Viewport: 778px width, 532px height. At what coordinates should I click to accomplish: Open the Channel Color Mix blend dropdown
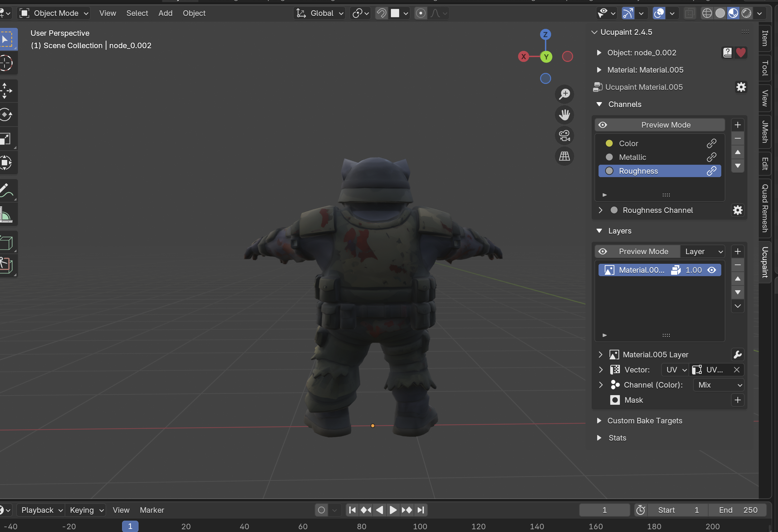tap(719, 385)
